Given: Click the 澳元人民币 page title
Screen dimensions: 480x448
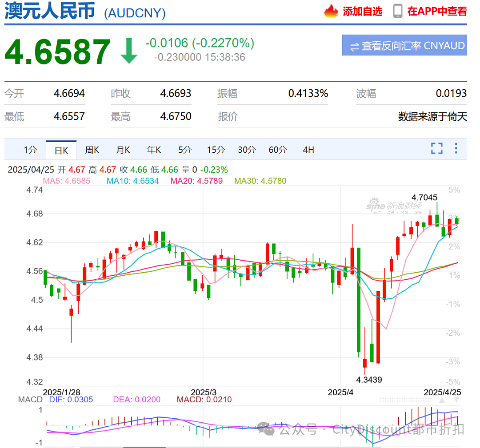Looking at the screenshot, I should [x=50, y=11].
